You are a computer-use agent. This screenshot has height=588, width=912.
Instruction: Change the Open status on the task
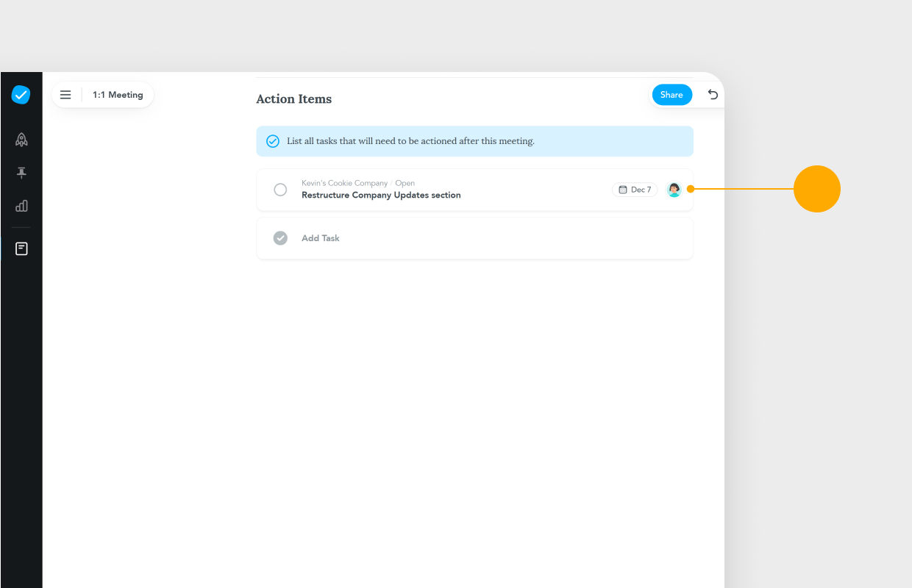tap(405, 183)
